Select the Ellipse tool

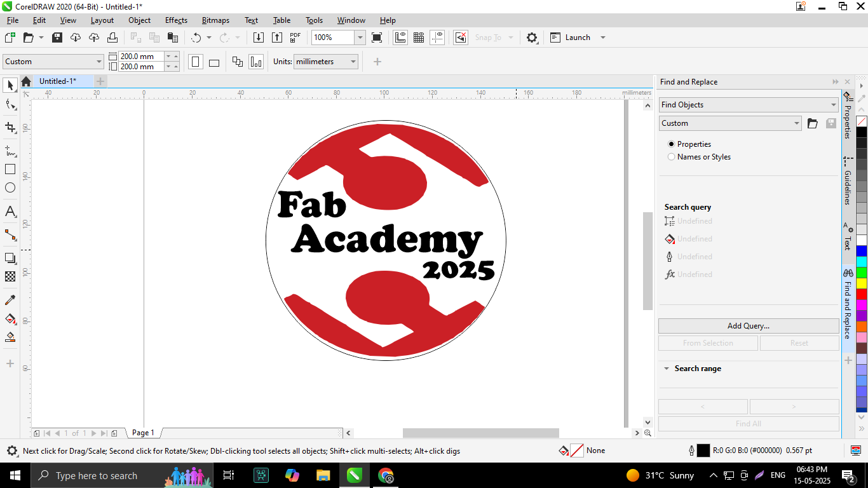[10, 187]
